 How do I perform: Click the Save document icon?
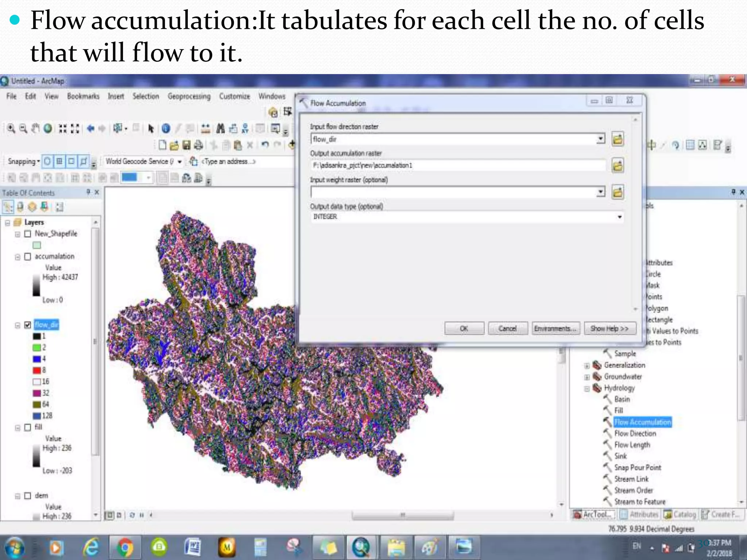(186, 145)
